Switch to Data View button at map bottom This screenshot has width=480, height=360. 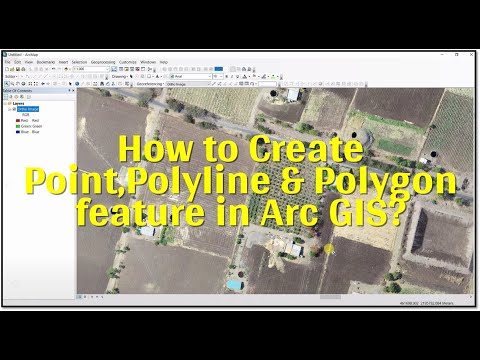click(x=80, y=297)
